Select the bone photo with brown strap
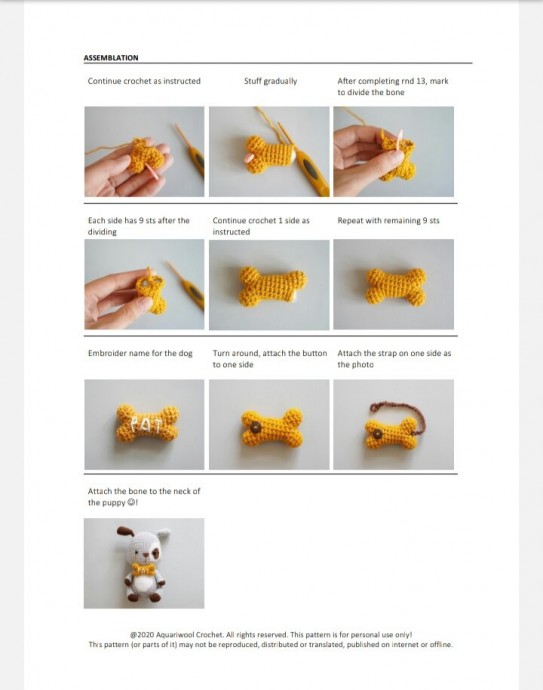Screen dimensions: 543x690 (x=393, y=425)
